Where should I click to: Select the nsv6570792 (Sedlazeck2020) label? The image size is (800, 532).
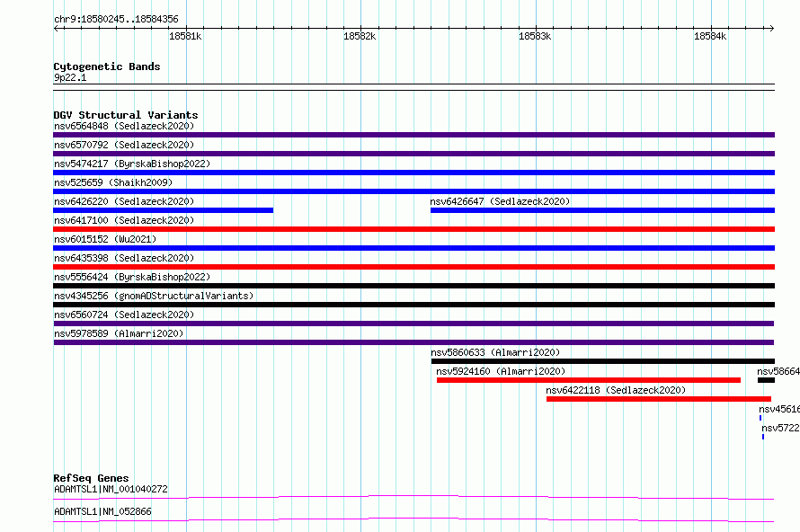tap(124, 145)
